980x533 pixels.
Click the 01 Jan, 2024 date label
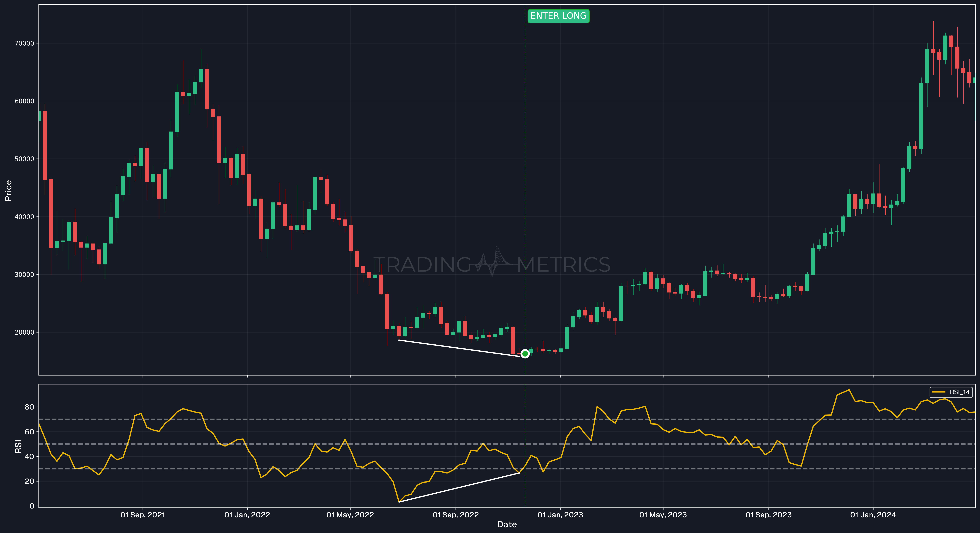click(873, 515)
